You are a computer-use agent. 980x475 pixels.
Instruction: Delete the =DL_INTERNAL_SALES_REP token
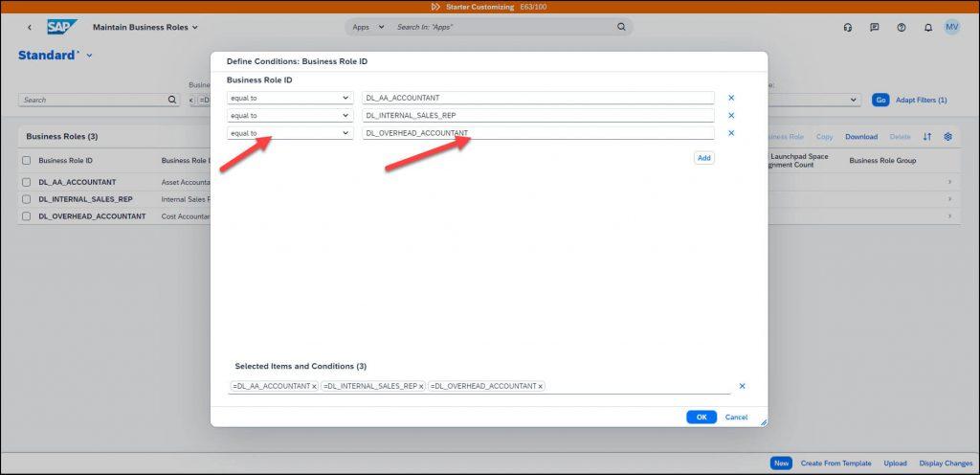click(421, 387)
